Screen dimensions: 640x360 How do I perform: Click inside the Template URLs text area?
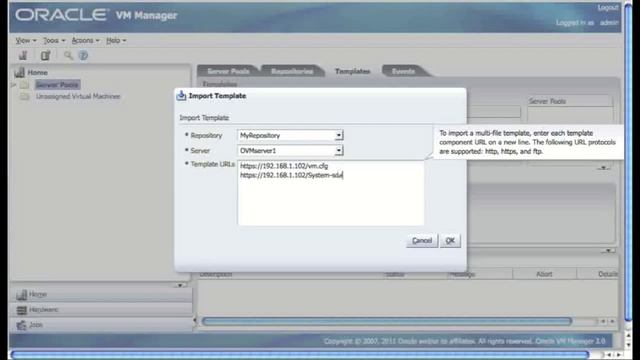click(330, 193)
